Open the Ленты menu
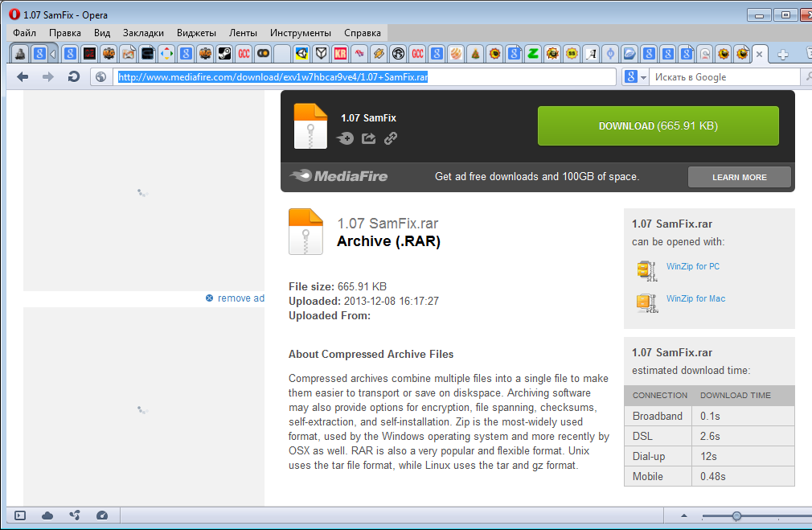The image size is (812, 530). click(243, 33)
